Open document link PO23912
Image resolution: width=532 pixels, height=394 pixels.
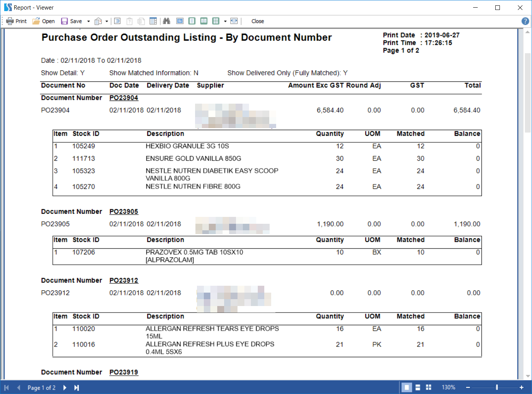(124, 280)
